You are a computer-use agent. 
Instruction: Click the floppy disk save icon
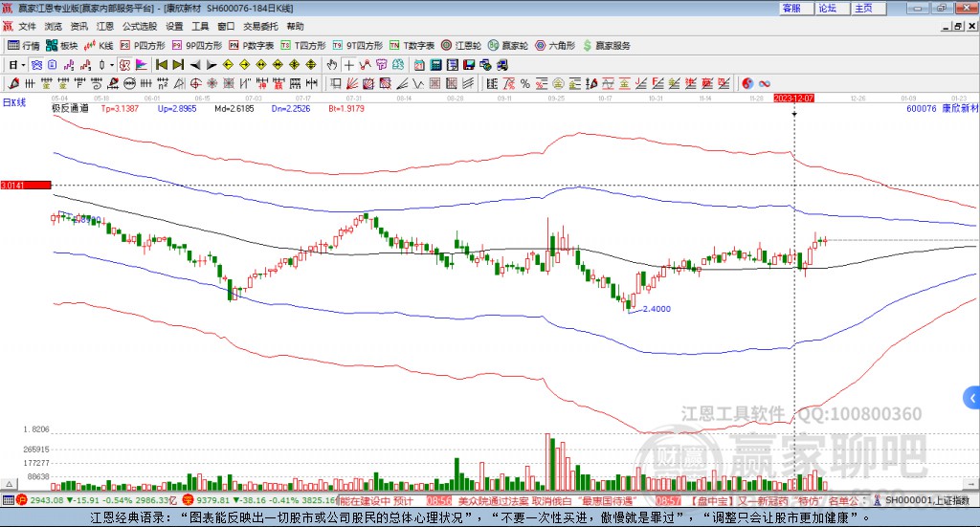[x=469, y=65]
